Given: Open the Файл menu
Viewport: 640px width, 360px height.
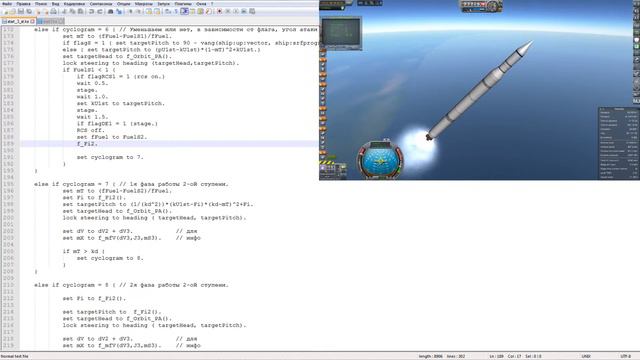Looking at the screenshot, I should pos(7,4).
